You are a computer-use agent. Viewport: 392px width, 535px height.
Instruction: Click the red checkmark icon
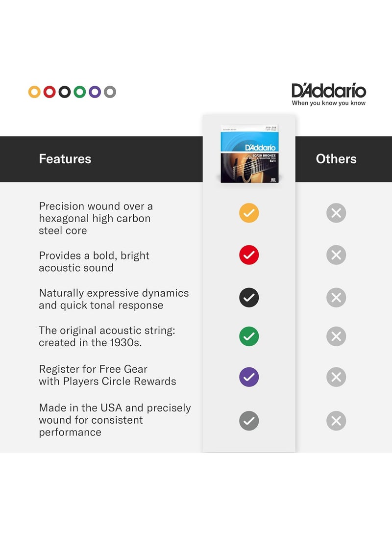pyautogui.click(x=249, y=255)
